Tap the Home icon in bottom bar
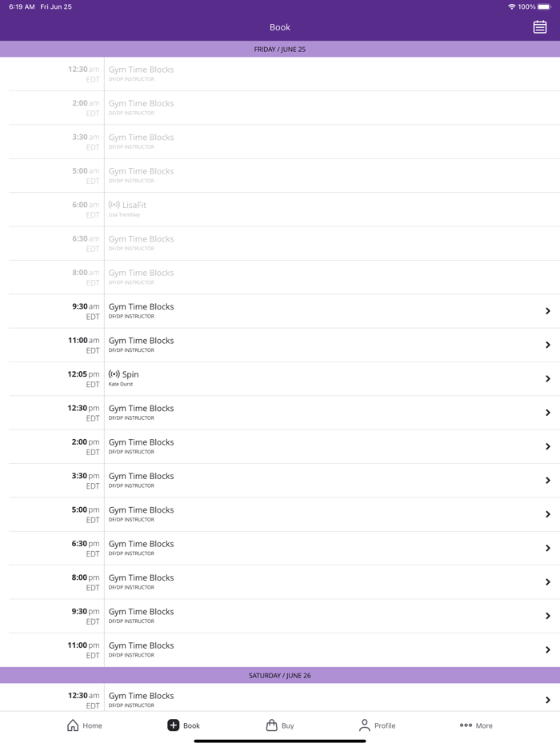Screen dimensions: 560x747 [73, 725]
